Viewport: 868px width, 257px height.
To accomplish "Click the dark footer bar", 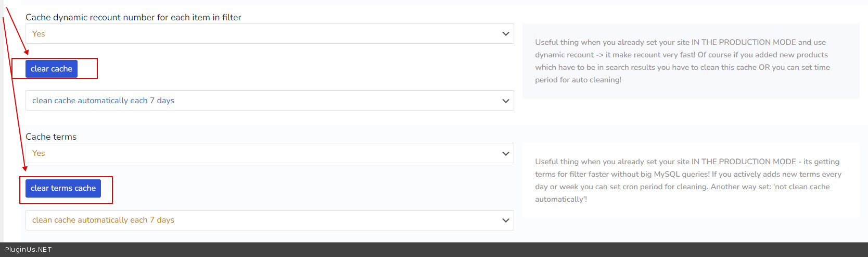I will [434, 250].
